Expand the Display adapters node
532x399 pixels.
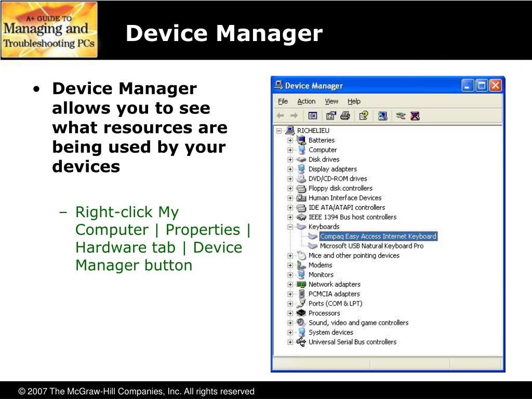coord(290,169)
